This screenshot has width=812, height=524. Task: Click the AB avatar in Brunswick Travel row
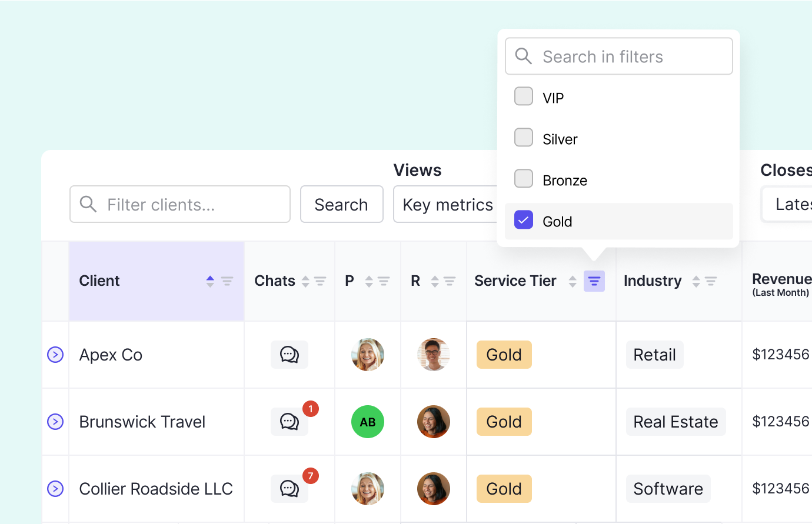coord(368,421)
